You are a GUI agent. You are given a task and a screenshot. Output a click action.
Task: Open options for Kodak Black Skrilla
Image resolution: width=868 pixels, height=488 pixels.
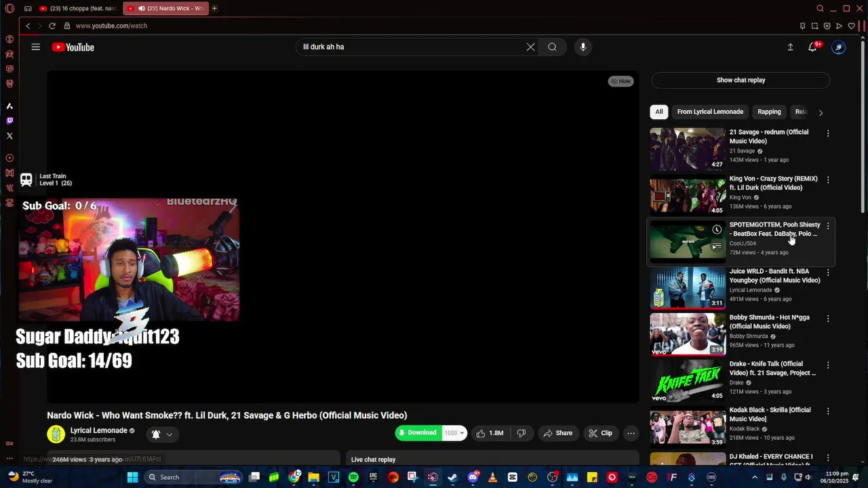(828, 411)
